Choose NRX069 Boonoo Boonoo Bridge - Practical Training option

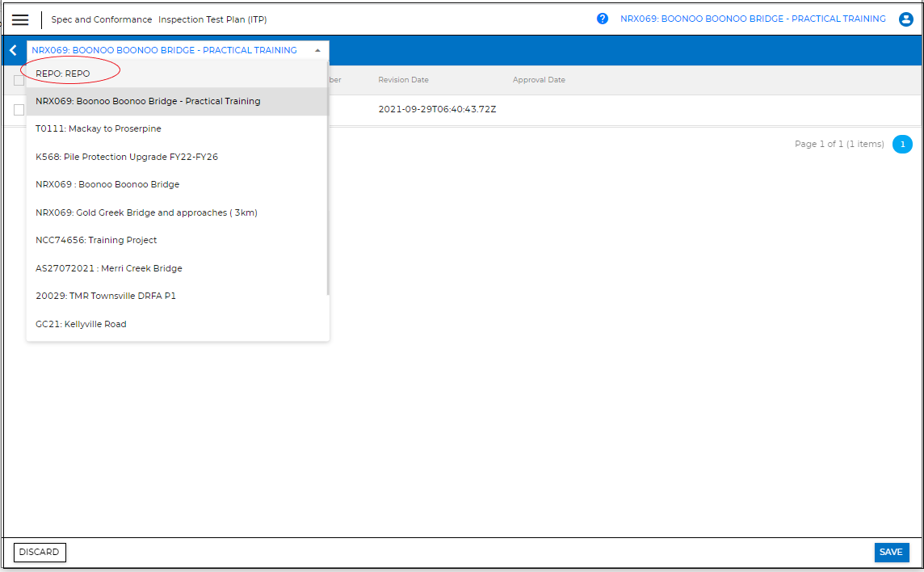pyautogui.click(x=148, y=102)
